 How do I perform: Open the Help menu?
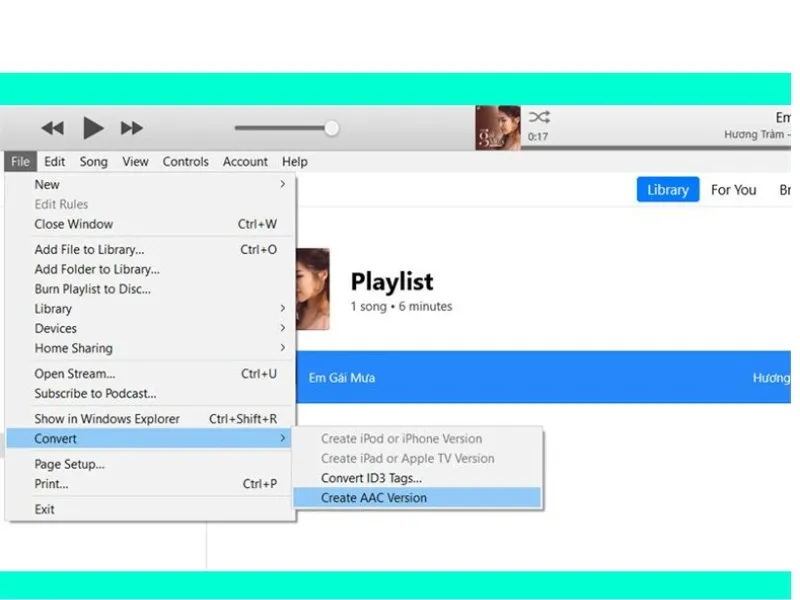click(x=295, y=162)
